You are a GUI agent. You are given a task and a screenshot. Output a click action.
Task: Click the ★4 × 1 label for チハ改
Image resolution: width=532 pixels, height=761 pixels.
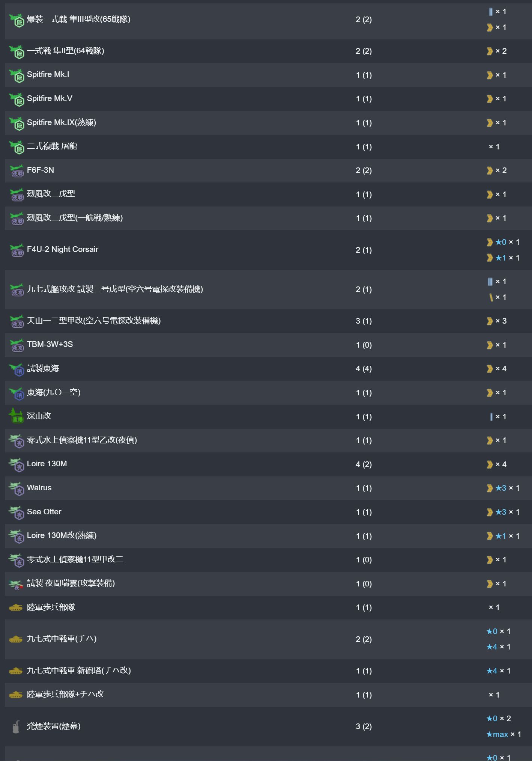tap(498, 671)
